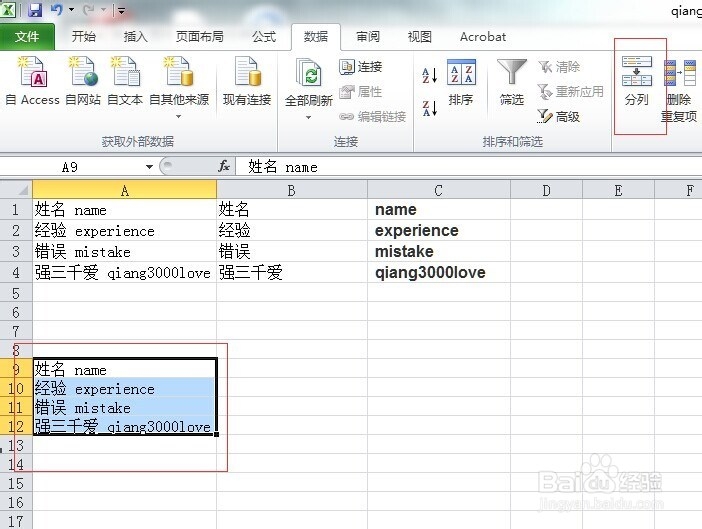The width and height of the screenshot is (702, 529).
Task: Select row 1 header
Action: pyautogui.click(x=16, y=209)
